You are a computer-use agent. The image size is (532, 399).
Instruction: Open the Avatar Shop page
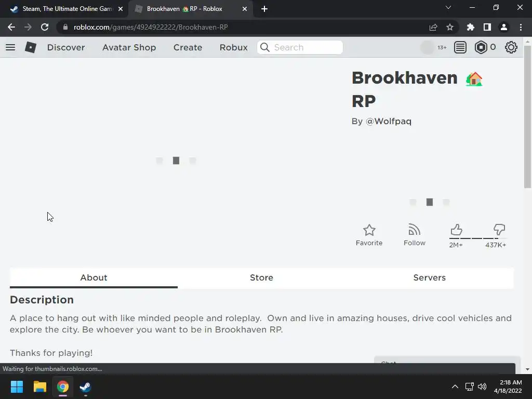[x=129, y=47]
